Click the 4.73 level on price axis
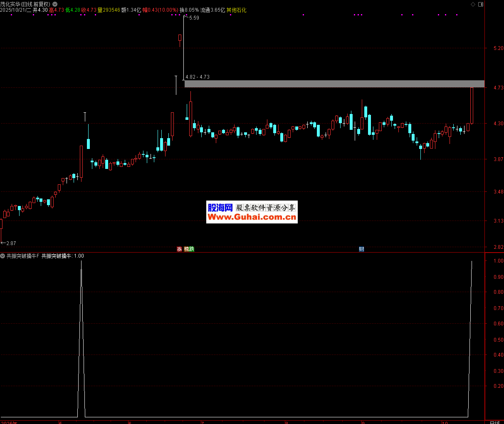The width and height of the screenshot is (504, 424). click(x=498, y=88)
